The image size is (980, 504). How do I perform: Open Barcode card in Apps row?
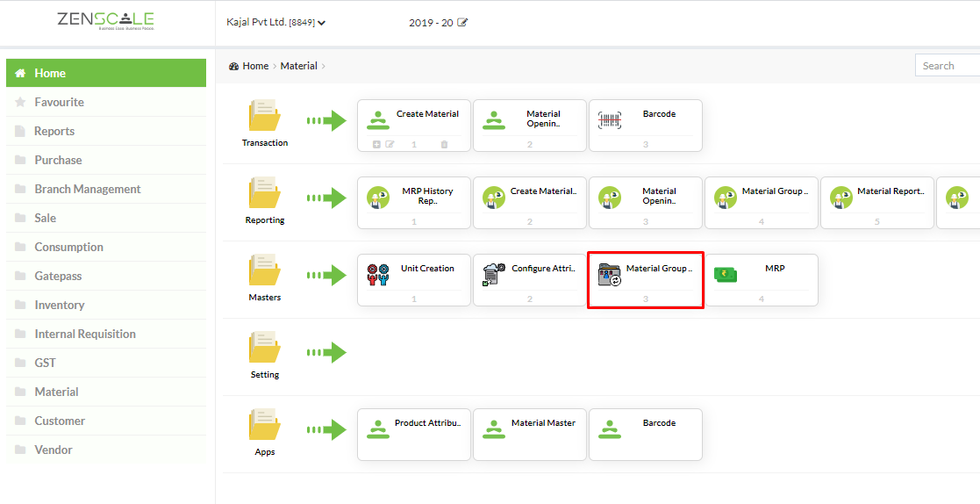(646, 434)
